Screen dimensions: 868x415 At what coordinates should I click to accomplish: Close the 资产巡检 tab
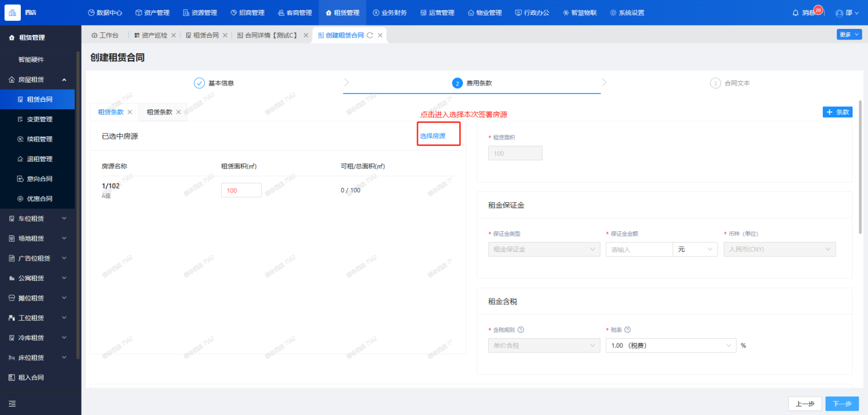174,35
